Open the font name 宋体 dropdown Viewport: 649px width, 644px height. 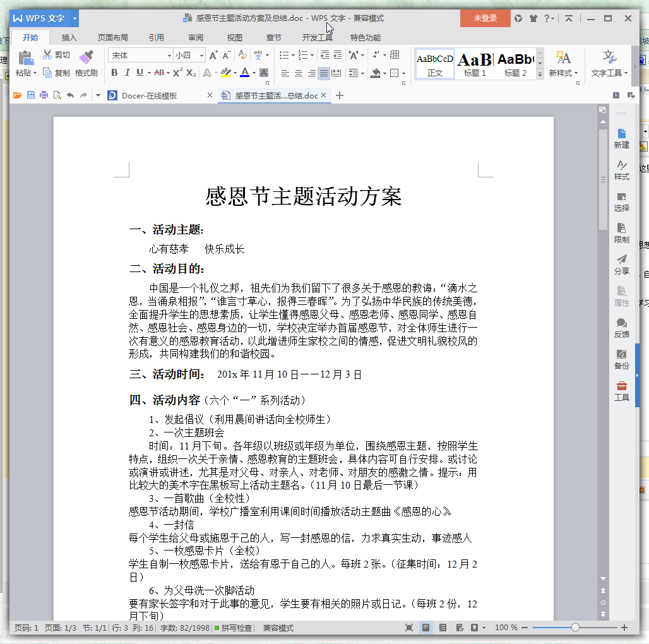[x=169, y=56]
